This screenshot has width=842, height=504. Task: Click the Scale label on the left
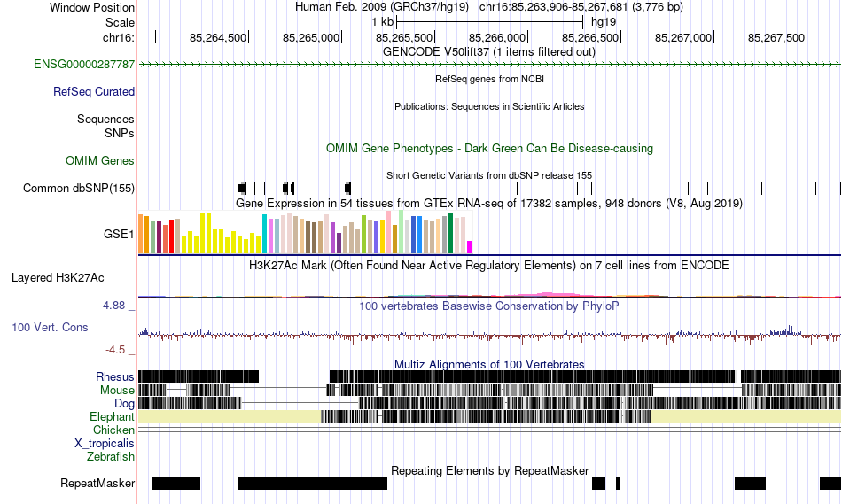pyautogui.click(x=121, y=22)
